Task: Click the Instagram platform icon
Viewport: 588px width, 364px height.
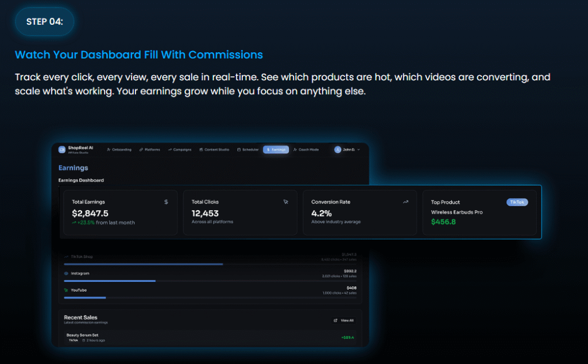Action: [x=66, y=273]
